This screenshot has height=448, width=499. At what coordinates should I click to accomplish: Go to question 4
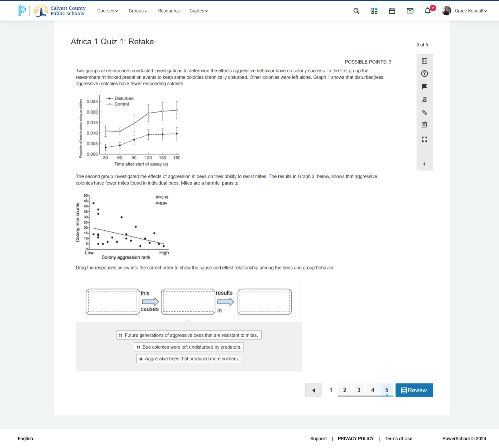[373, 390]
